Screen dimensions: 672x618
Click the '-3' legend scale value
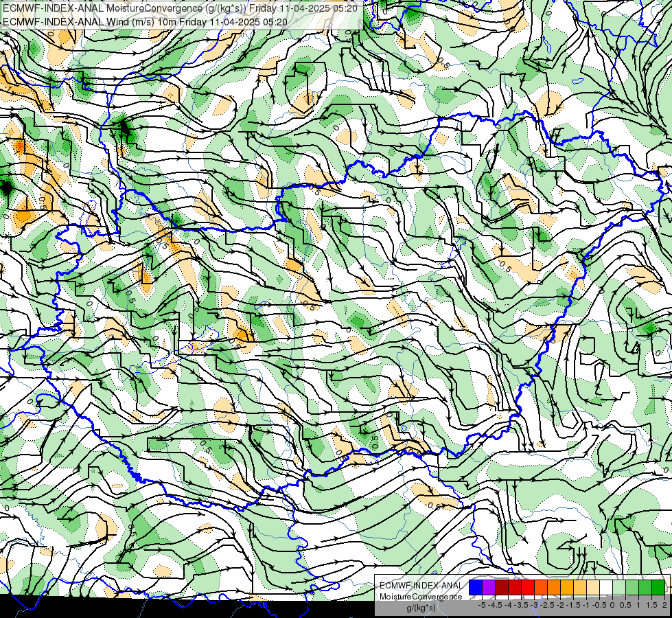coord(534,605)
